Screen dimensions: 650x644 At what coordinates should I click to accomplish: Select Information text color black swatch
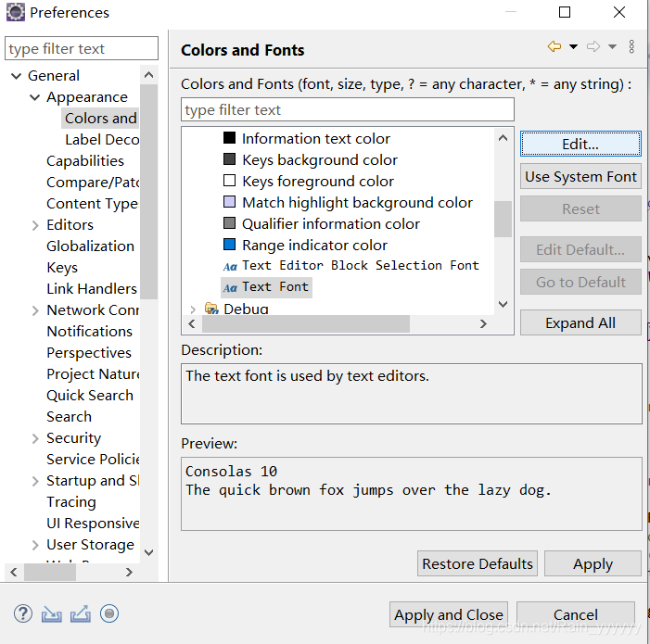(229, 137)
